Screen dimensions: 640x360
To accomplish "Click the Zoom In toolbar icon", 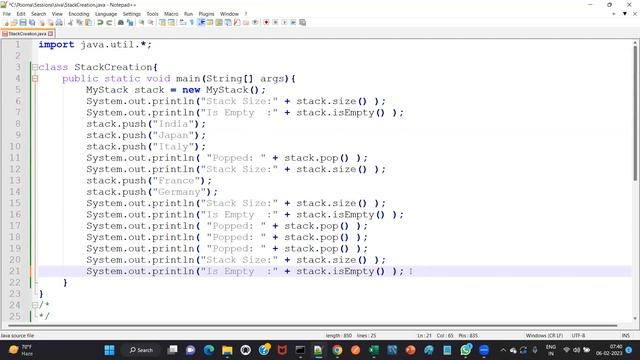I will [141, 22].
